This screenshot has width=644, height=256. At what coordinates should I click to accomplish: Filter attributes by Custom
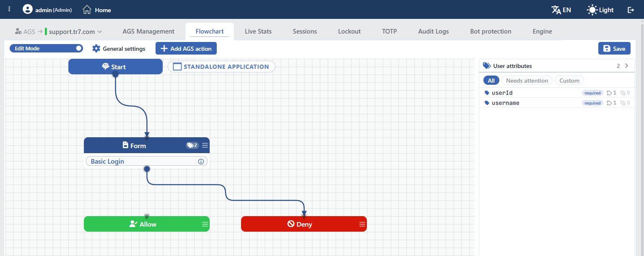point(569,81)
